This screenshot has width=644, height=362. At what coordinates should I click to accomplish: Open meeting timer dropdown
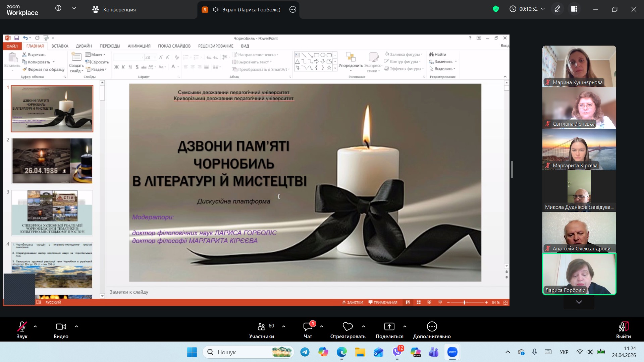coord(543,9)
